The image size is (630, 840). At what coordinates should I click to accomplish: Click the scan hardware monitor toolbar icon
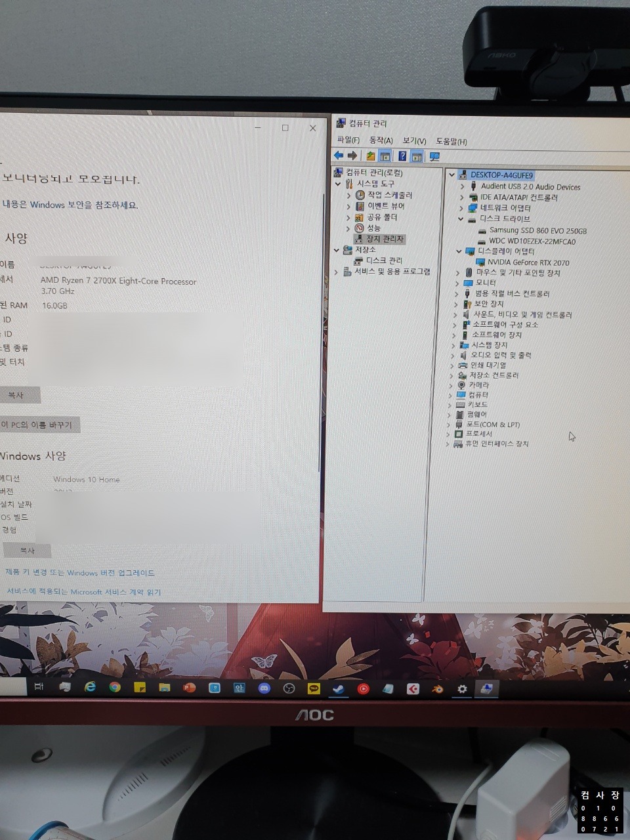434,157
